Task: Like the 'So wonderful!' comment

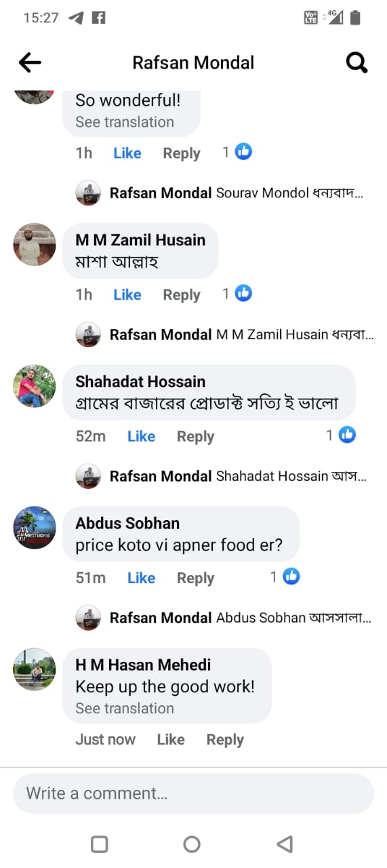Action: [127, 153]
